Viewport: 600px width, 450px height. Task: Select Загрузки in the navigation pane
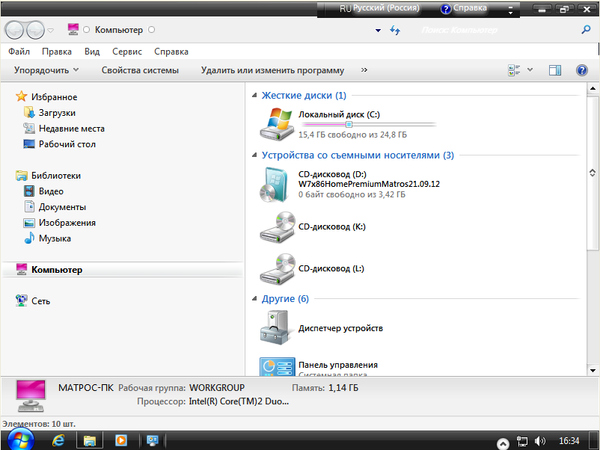[x=57, y=113]
